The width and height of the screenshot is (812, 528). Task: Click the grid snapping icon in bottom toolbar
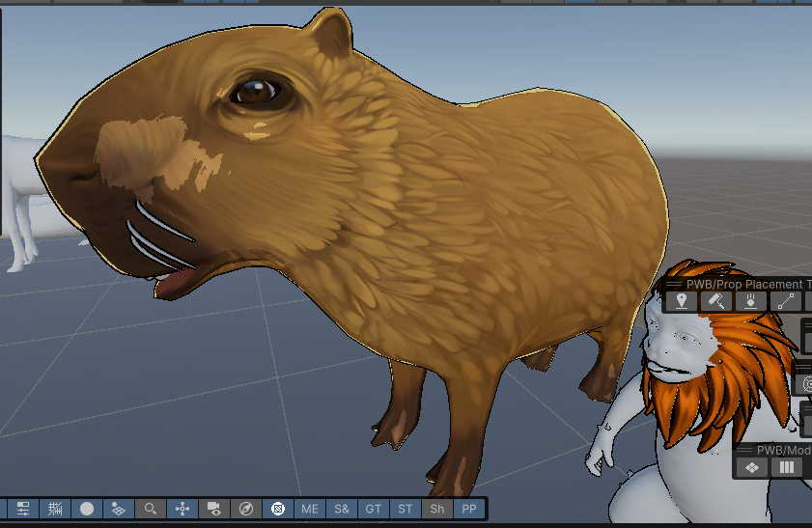[55, 509]
